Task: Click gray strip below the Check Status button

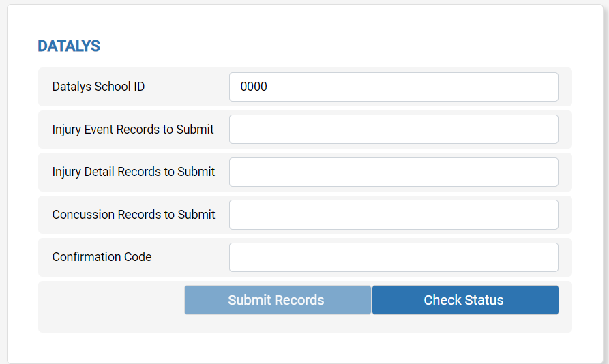Action: tap(465, 323)
